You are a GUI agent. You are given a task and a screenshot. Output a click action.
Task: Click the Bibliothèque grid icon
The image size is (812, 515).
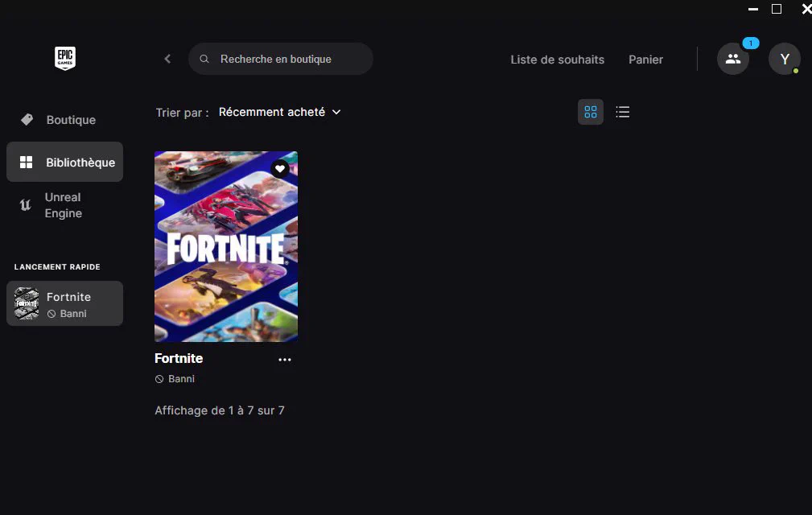coord(26,162)
